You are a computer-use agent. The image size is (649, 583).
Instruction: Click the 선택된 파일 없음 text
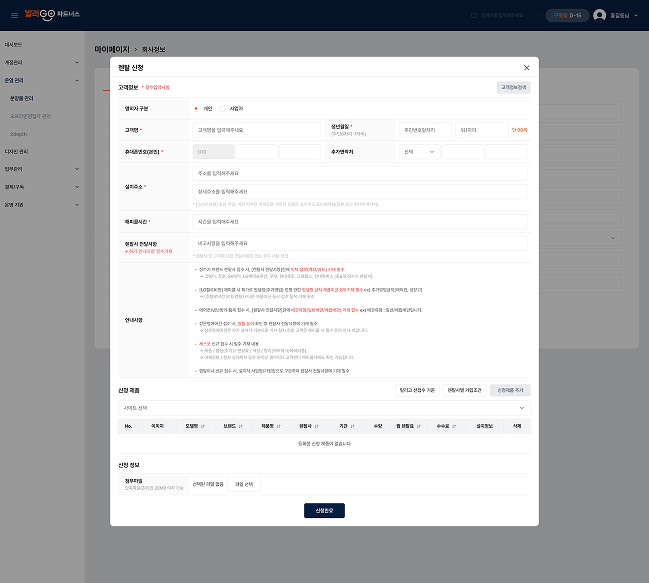point(208,484)
